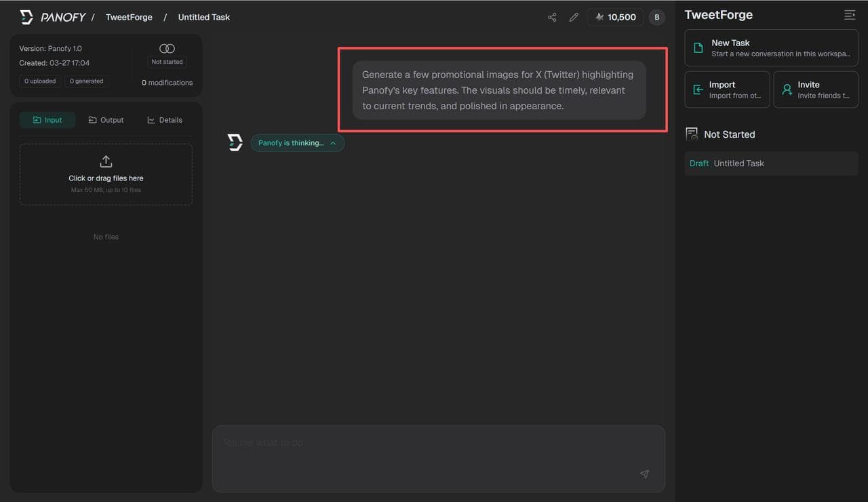This screenshot has height=502, width=868.
Task: Expand the Panofy is thinking indicator
Action: click(x=297, y=143)
